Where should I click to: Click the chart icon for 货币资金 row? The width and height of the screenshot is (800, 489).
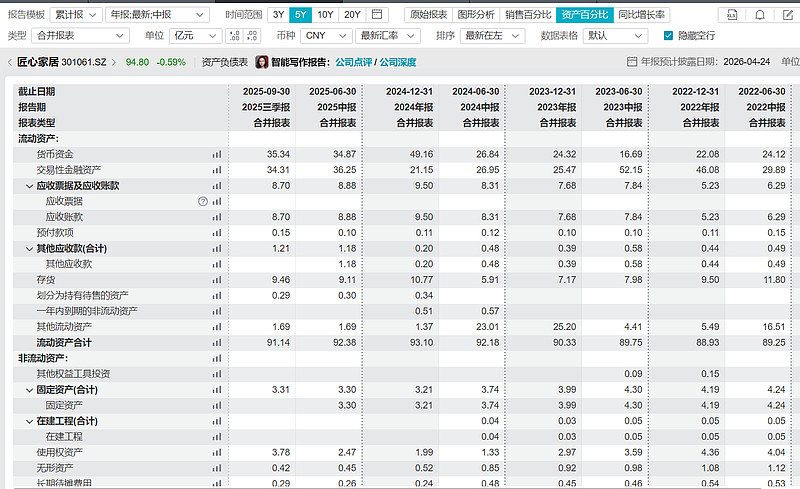tap(216, 155)
